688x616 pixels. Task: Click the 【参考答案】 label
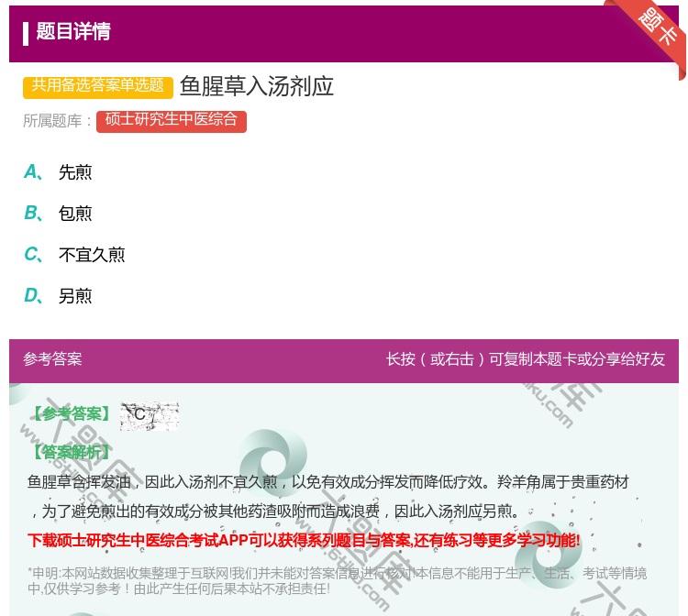click(x=72, y=413)
